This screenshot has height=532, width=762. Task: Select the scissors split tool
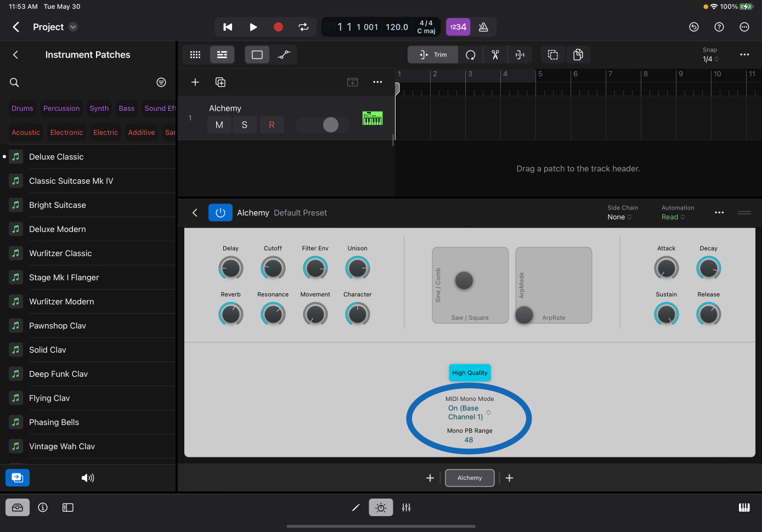coord(495,55)
